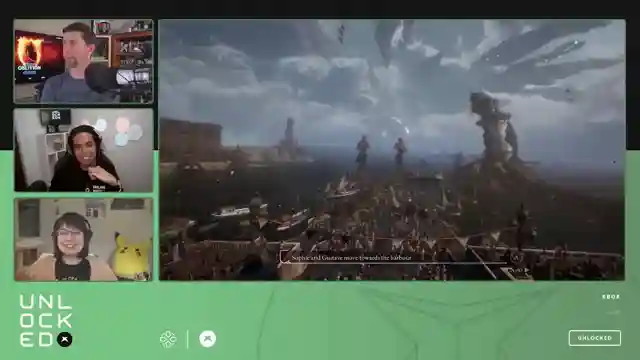
Task: Click the large UNLOCKED show logo text
Action: 46,321
